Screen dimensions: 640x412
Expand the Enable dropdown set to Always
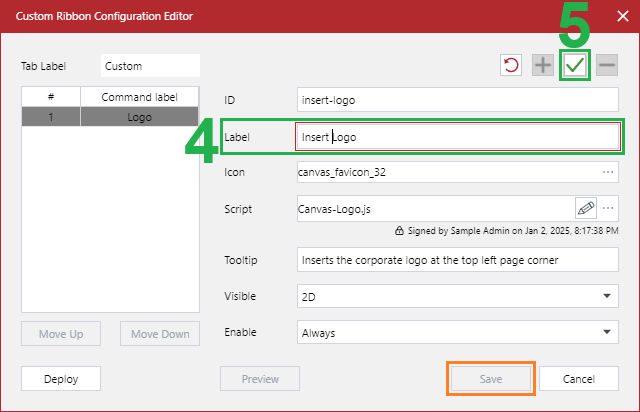pos(458,333)
